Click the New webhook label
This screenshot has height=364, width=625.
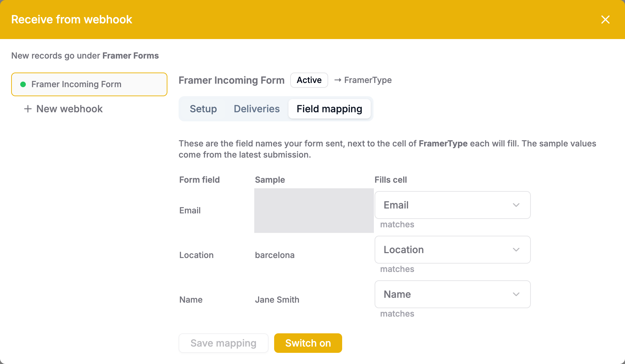[69, 109]
